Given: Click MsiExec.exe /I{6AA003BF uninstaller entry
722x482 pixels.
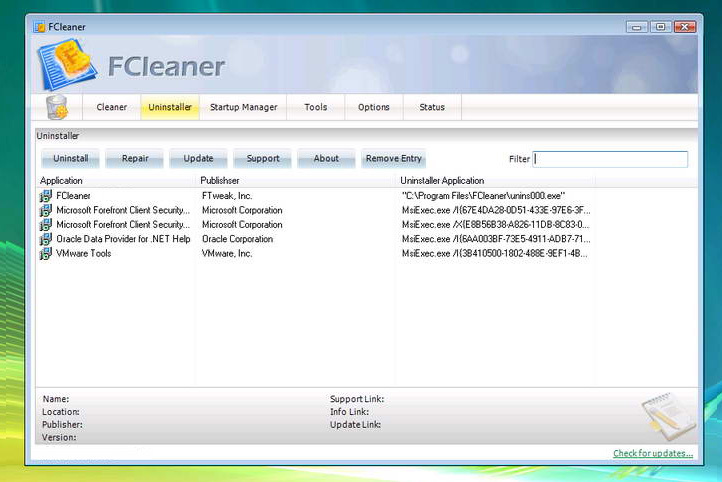Looking at the screenshot, I should point(496,239).
